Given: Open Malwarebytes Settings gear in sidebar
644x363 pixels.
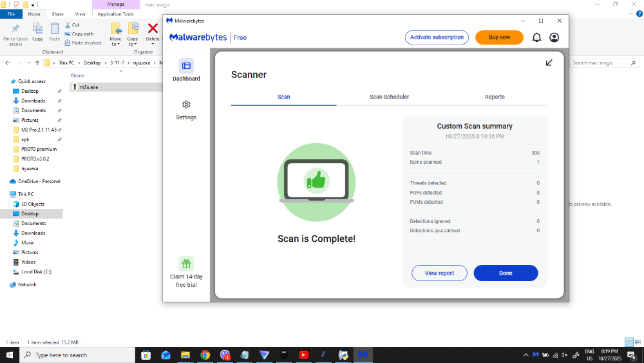Looking at the screenshot, I should [x=186, y=104].
